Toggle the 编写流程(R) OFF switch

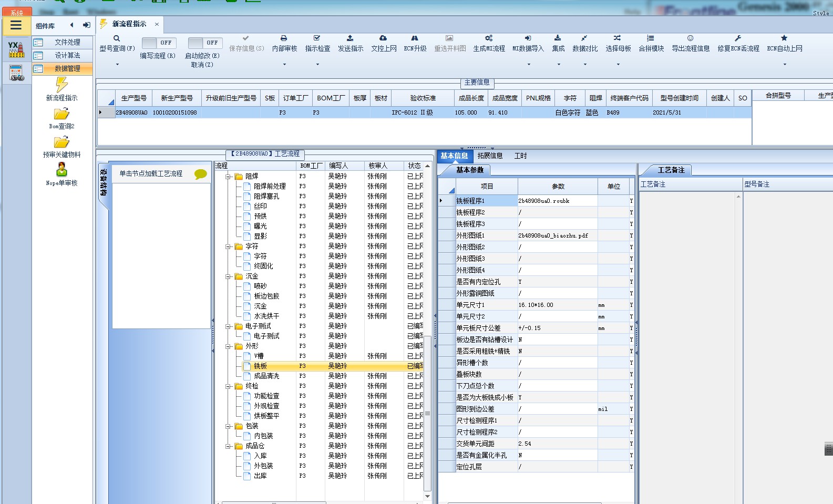159,43
